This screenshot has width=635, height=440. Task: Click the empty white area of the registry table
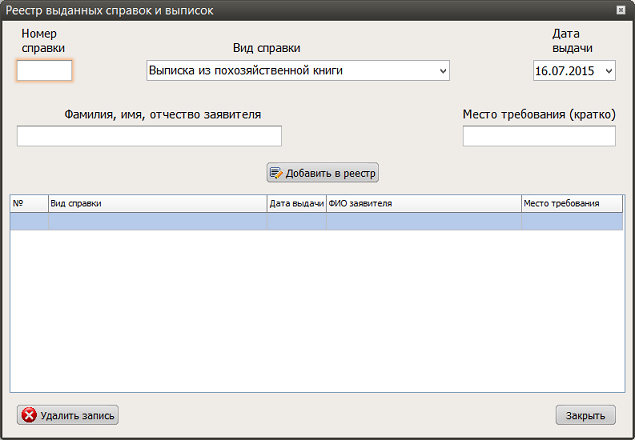[x=317, y=311]
